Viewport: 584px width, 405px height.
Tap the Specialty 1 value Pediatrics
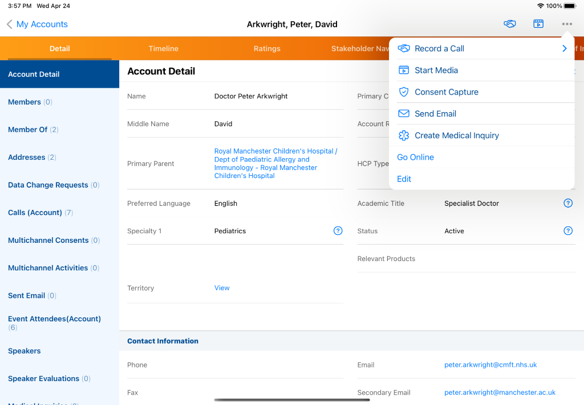(230, 231)
